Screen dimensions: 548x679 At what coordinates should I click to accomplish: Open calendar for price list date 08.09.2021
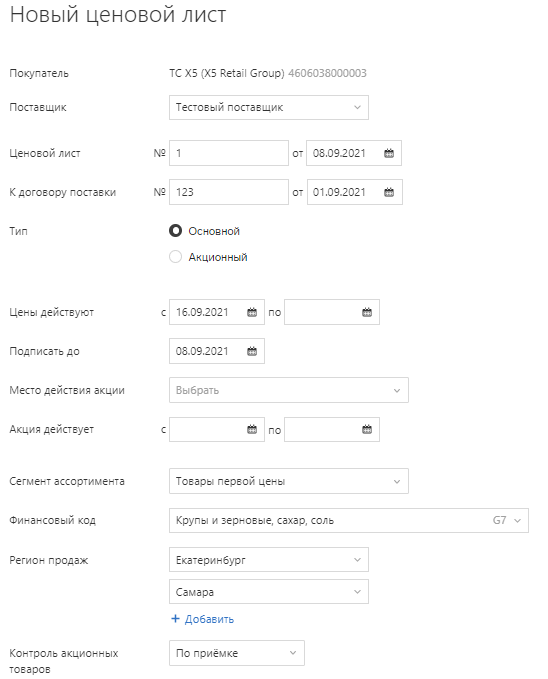tap(389, 153)
